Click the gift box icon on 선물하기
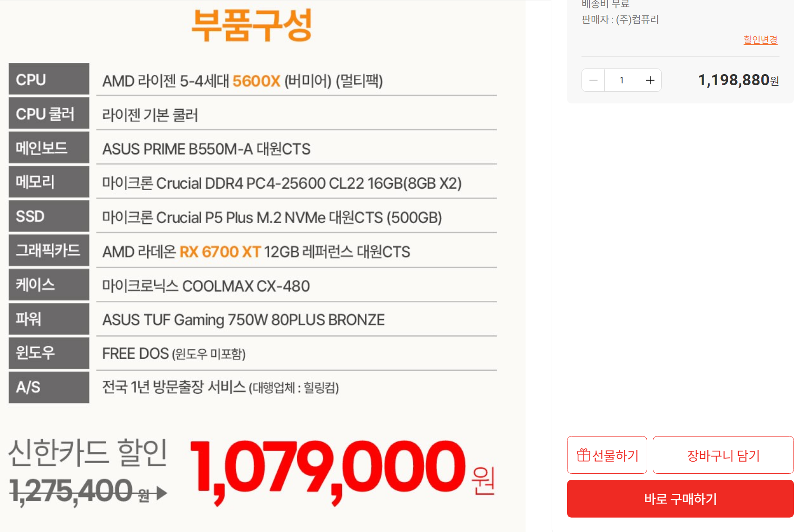The width and height of the screenshot is (807, 532). click(583, 455)
